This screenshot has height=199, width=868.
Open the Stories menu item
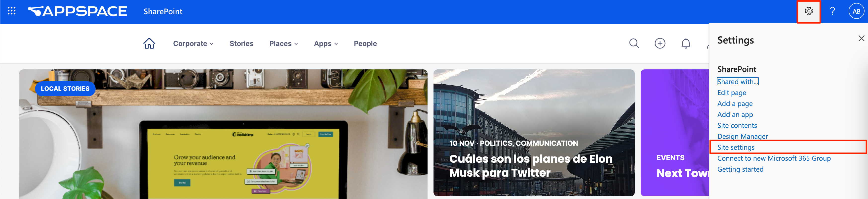[x=241, y=44]
